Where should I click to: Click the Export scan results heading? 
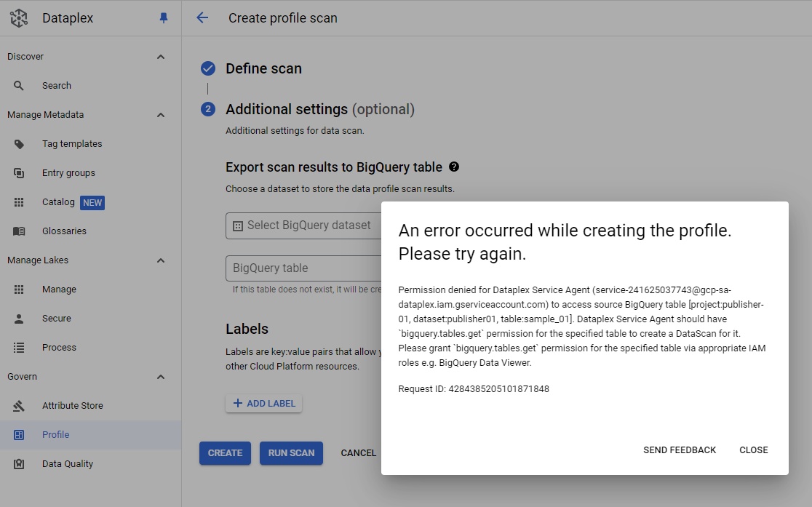334,167
